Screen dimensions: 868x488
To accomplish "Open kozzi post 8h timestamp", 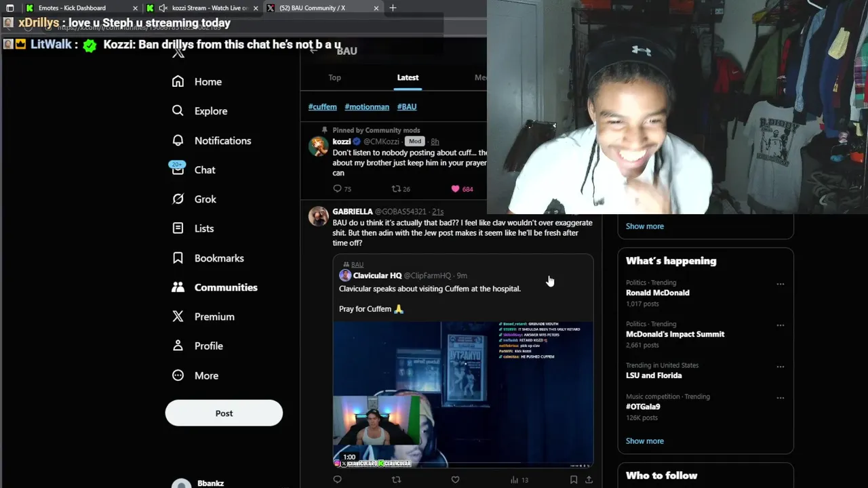I will pyautogui.click(x=435, y=142).
